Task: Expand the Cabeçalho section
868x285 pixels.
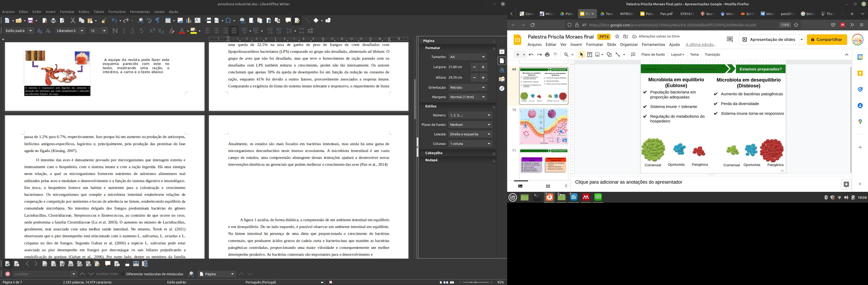Action: pyautogui.click(x=434, y=153)
